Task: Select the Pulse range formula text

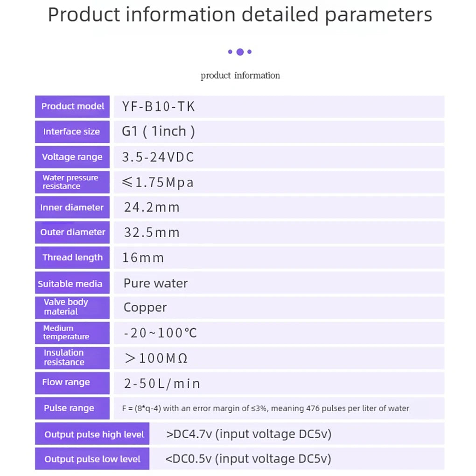Action: tap(266, 408)
